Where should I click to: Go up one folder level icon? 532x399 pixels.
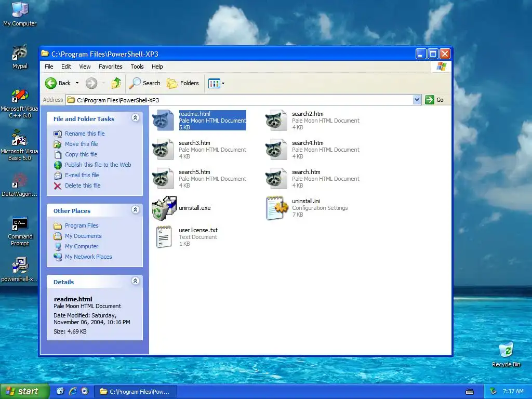116,83
